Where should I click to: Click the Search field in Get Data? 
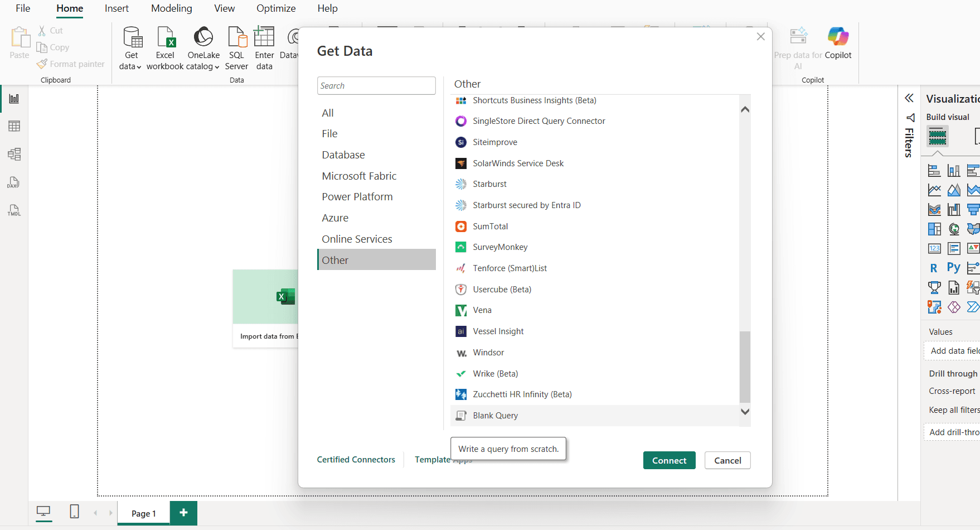pos(376,86)
